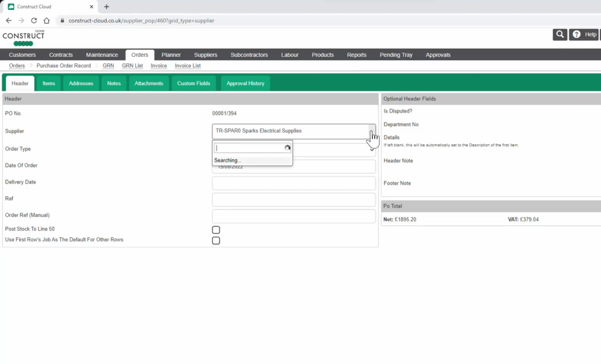Switch to the Items tab
The width and height of the screenshot is (601, 364).
[49, 83]
